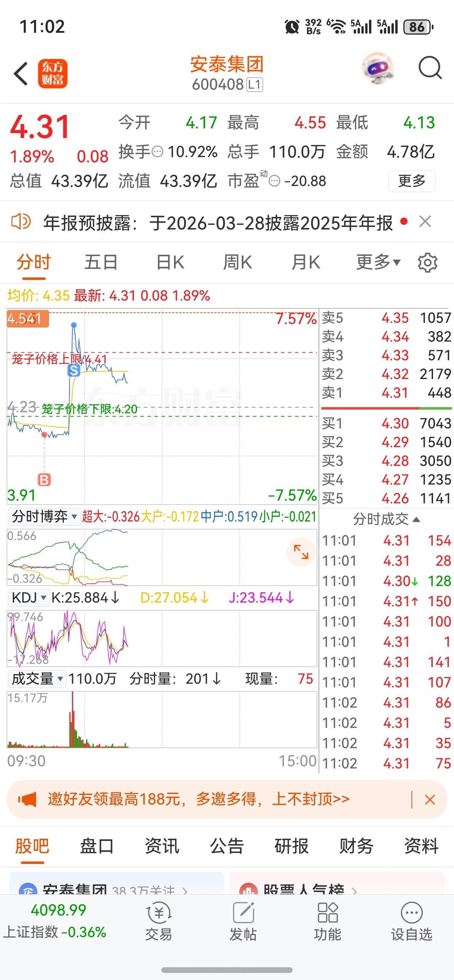Image resolution: width=454 pixels, height=980 pixels.
Task: Tap the 更多 quote details button
Action: [x=411, y=181]
